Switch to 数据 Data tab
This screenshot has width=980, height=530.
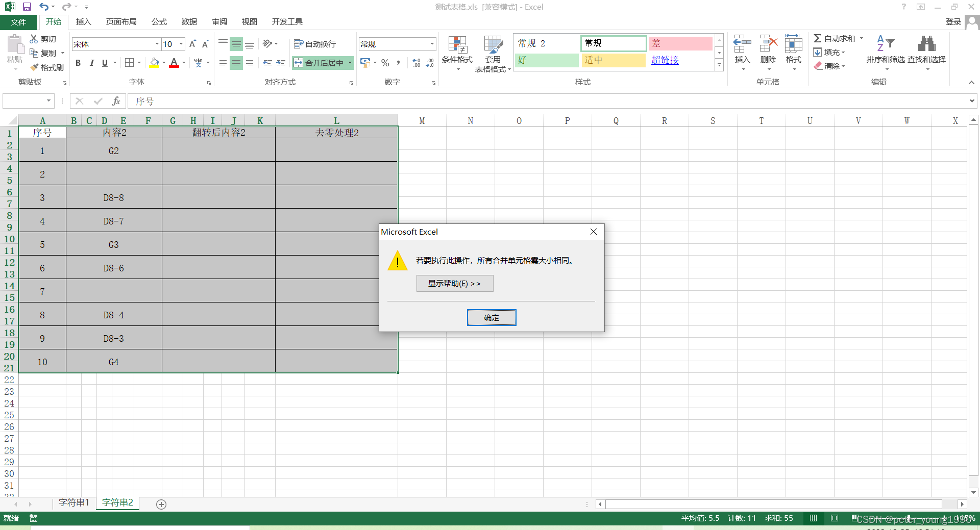pyautogui.click(x=189, y=22)
